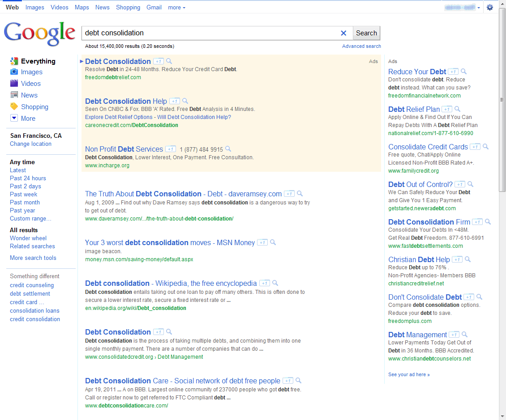Toggle +1 for Wikipedia Debt consolidation result
506x420 pixels.
265,283
